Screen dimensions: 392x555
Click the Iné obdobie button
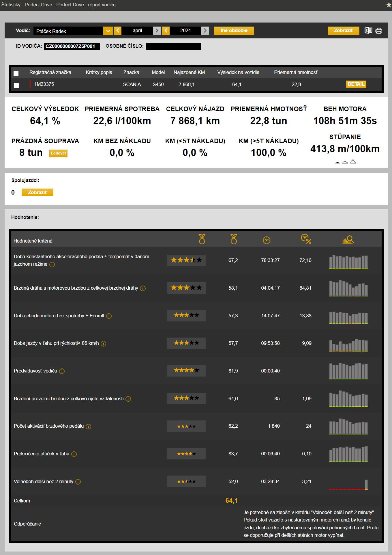(234, 31)
